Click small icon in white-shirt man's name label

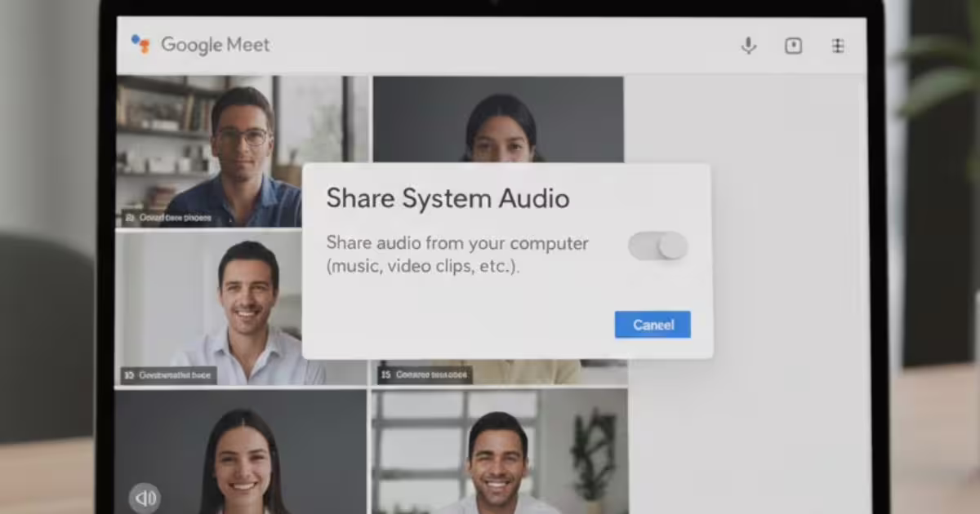tap(130, 375)
